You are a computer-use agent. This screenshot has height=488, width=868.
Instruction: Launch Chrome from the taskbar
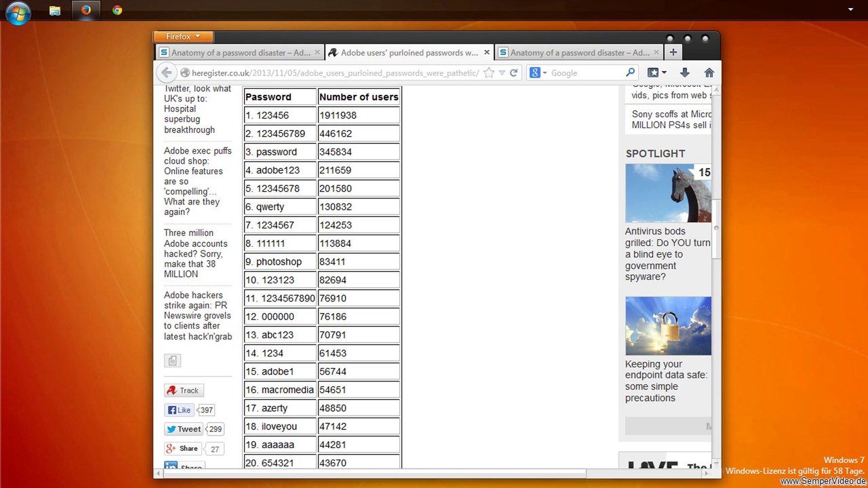tap(117, 10)
